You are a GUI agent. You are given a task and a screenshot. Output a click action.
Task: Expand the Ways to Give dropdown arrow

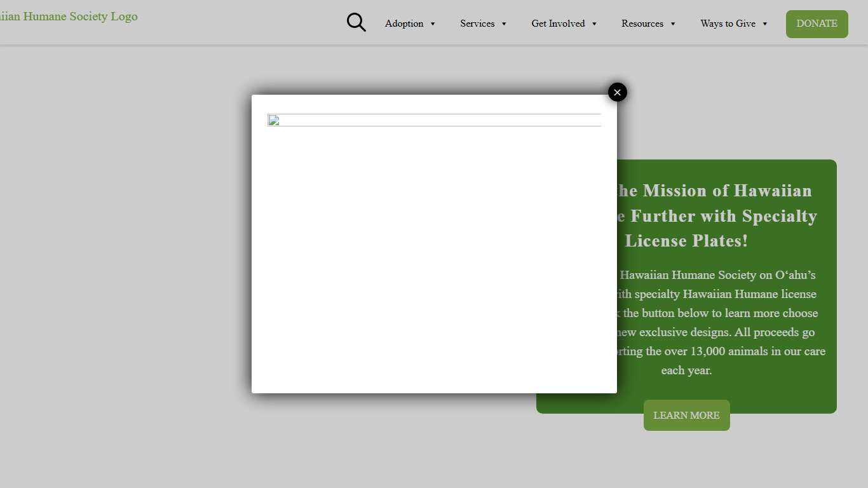click(765, 24)
